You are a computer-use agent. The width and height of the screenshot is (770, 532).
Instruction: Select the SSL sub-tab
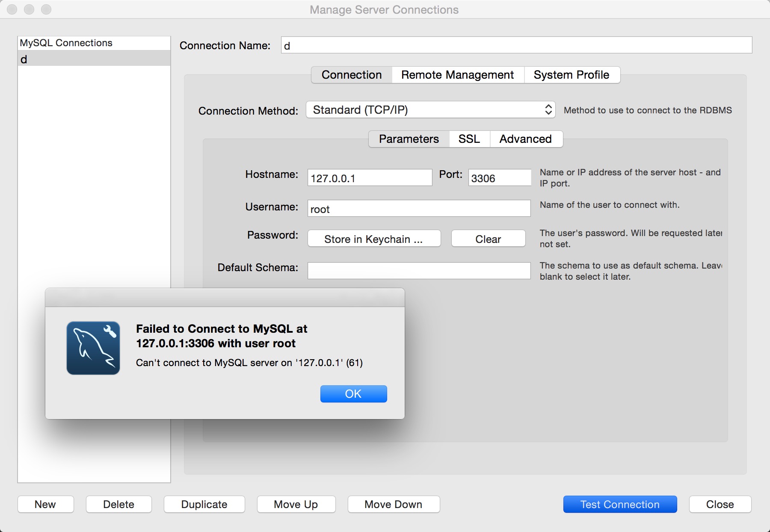(x=469, y=139)
